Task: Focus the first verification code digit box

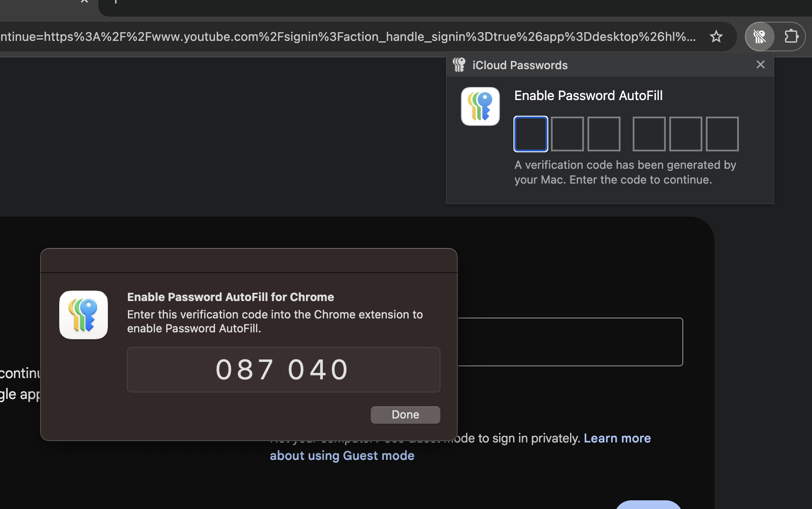Action: 530,134
